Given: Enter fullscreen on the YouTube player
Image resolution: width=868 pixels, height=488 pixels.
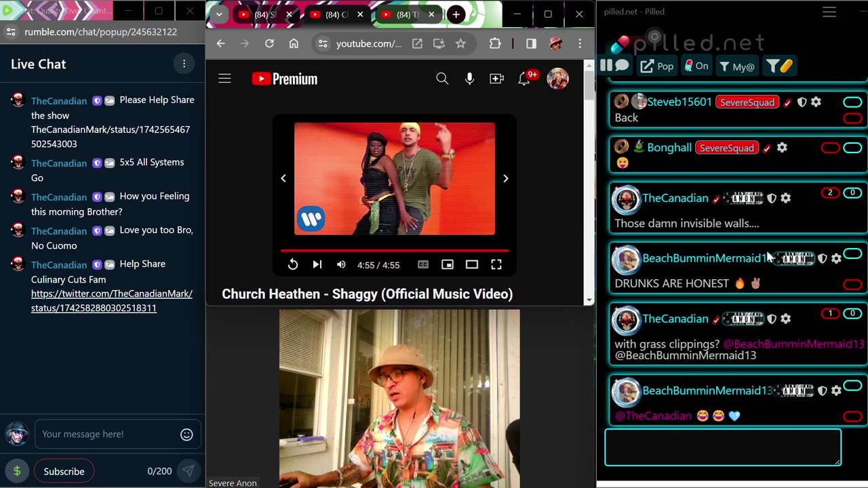Looking at the screenshot, I should click(x=496, y=264).
